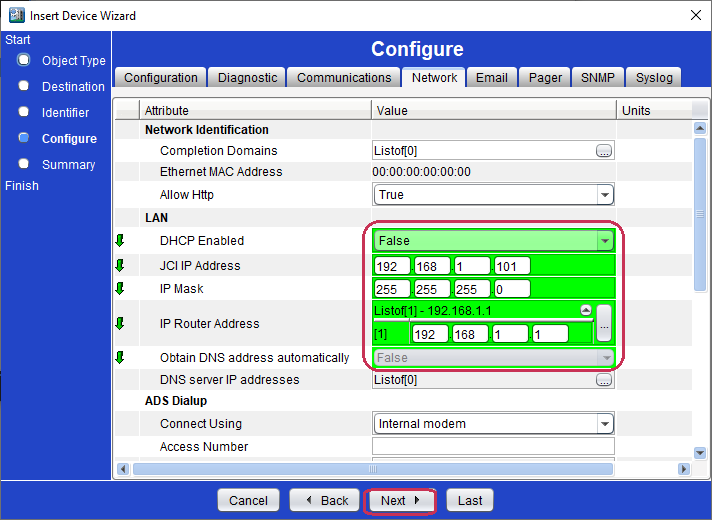712x520 pixels.
Task: Open DNS server IP addresses ellipsis editor
Action: (604, 380)
